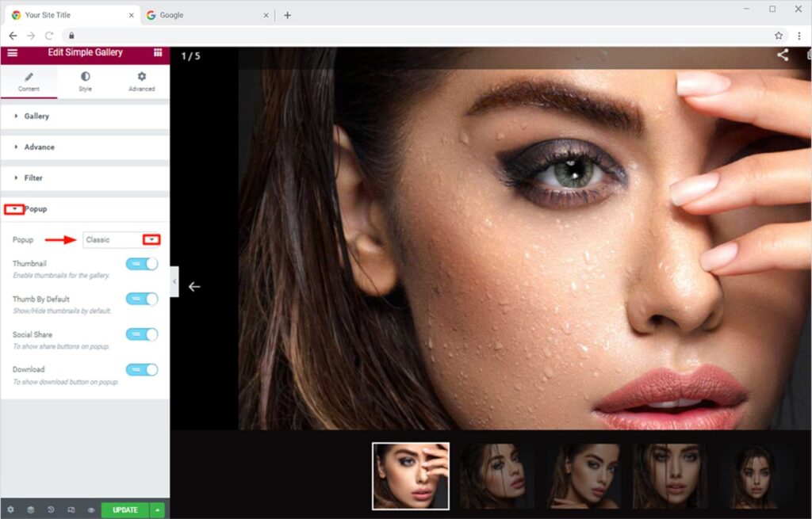Expand the Gallery section

click(x=36, y=116)
